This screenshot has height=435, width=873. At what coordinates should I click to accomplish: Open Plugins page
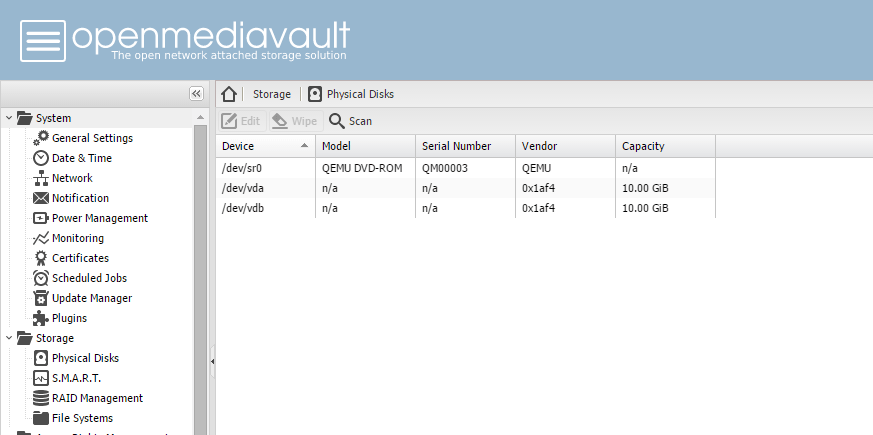pos(69,318)
